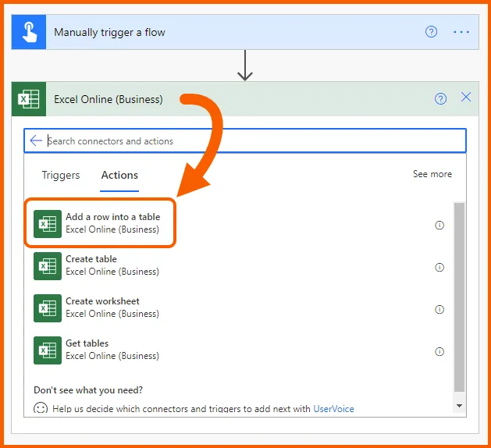Click the scrollbar down arrow in actions list
Image resolution: width=491 pixels, height=448 pixels.
pos(459,406)
